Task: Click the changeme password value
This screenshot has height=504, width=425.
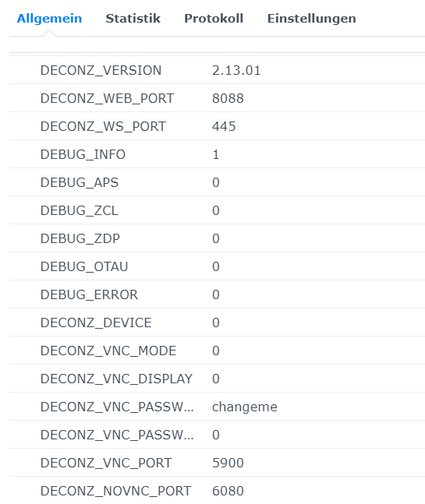Action: click(245, 407)
